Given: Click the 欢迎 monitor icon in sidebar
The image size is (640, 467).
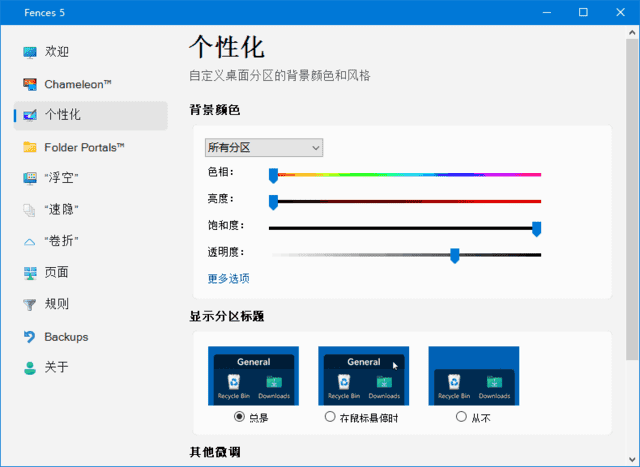Looking at the screenshot, I should tap(30, 52).
